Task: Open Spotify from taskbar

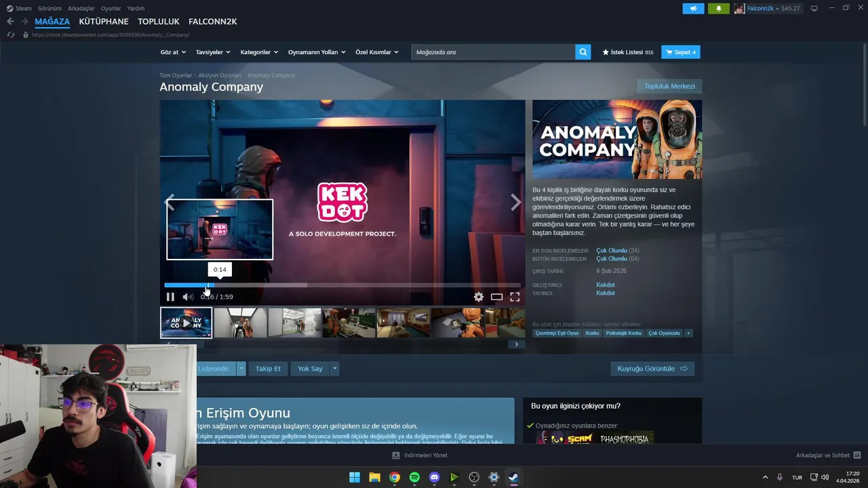Action: click(x=414, y=477)
